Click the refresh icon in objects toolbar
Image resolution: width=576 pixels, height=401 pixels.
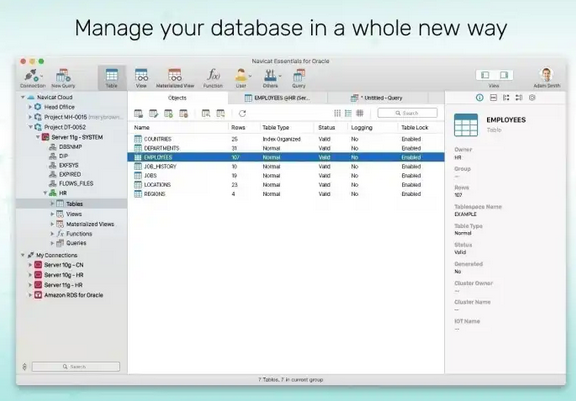pos(242,113)
